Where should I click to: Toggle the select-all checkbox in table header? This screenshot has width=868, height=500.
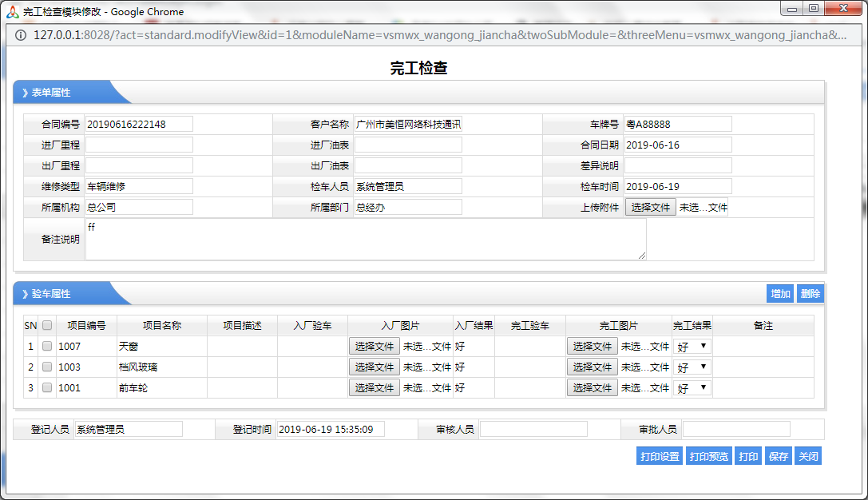pos(47,326)
